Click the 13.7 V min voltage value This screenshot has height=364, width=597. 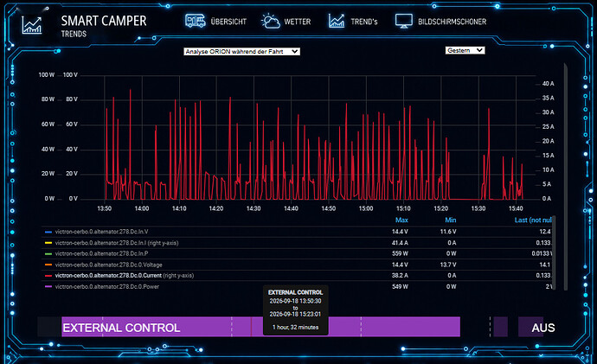click(x=448, y=265)
